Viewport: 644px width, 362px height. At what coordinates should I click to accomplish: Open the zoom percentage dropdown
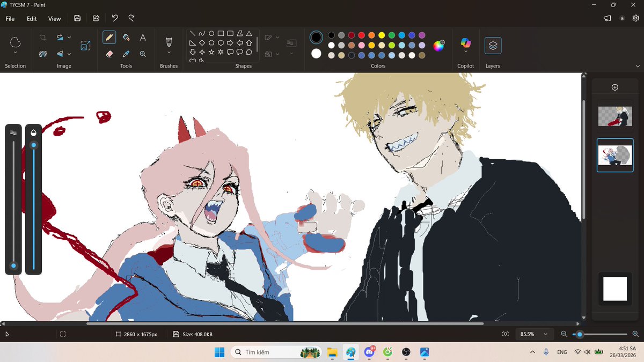[546, 334]
